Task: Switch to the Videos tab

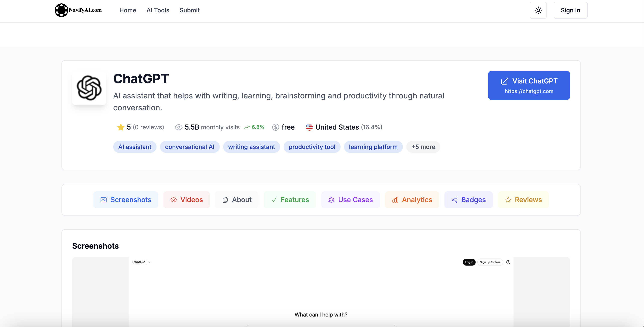Action: (x=186, y=200)
